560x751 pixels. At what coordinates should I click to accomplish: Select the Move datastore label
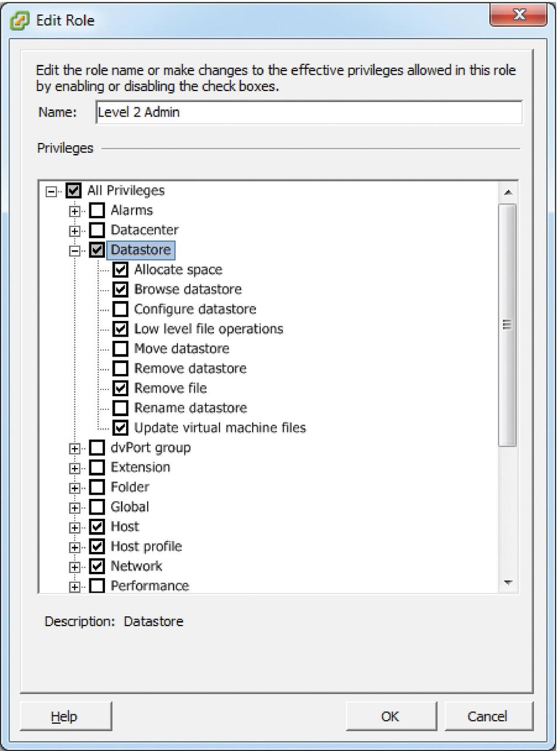pos(181,349)
